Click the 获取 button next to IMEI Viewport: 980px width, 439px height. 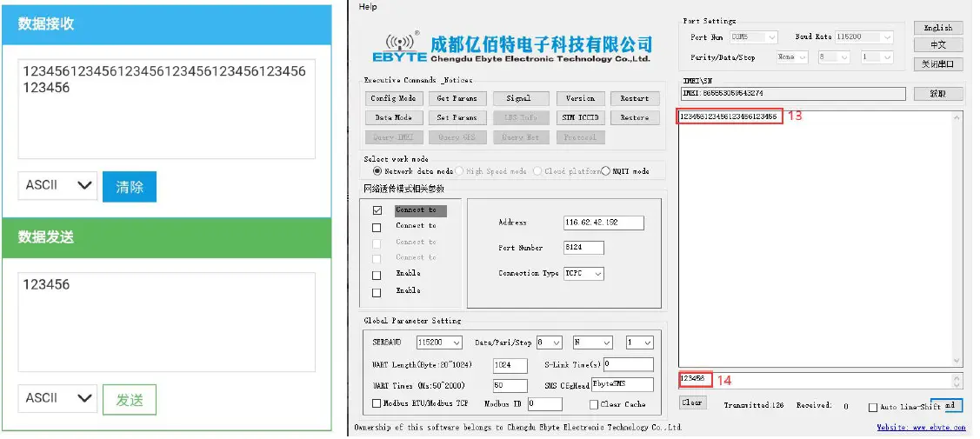938,94
